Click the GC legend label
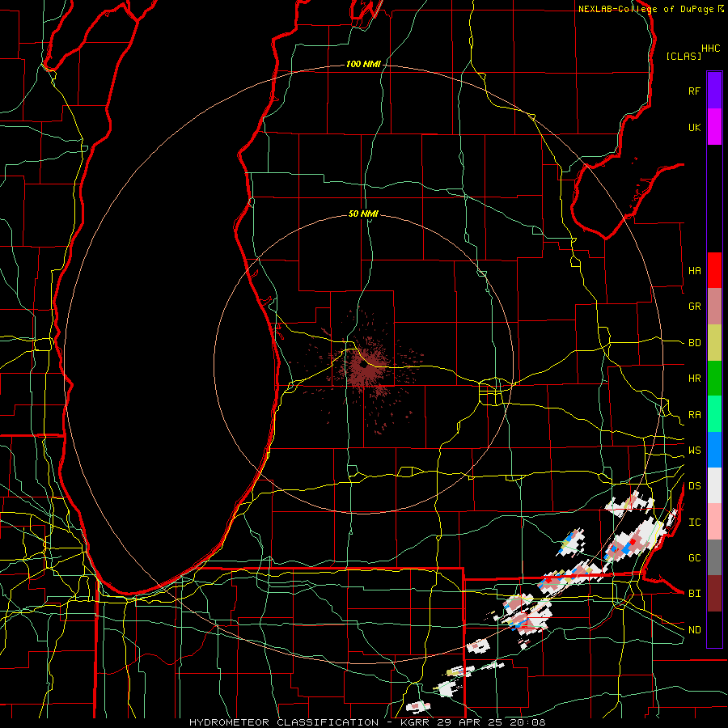Image resolution: width=728 pixels, height=728 pixels. tap(694, 558)
